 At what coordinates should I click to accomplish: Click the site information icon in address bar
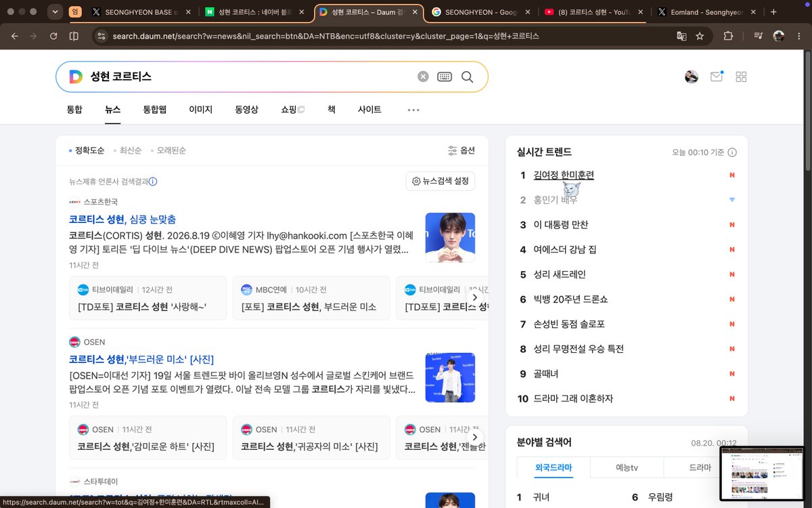click(101, 36)
